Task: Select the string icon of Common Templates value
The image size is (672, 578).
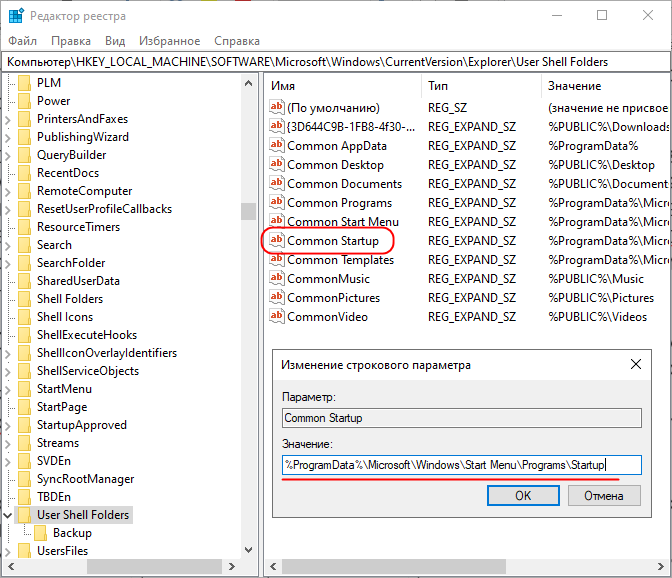Action: point(276,259)
